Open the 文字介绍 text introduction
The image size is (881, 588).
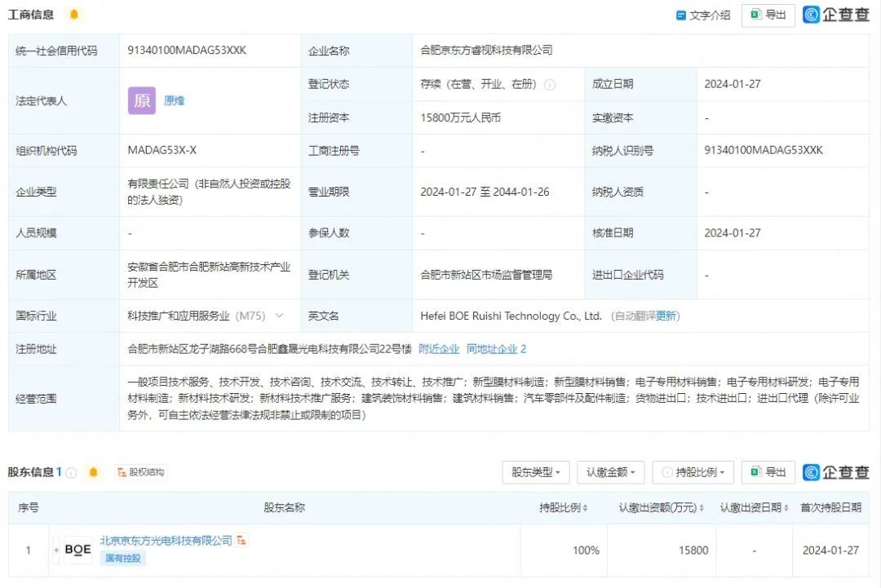click(x=703, y=15)
